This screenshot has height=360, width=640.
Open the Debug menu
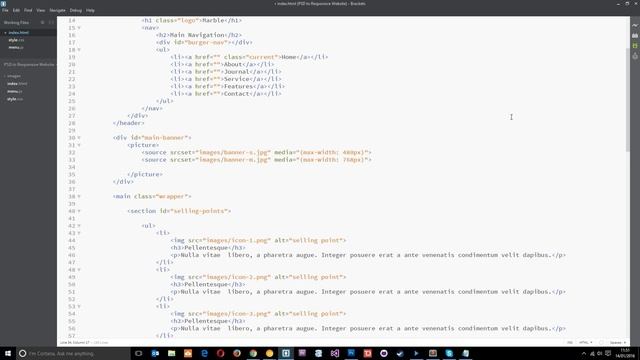(x=76, y=10)
